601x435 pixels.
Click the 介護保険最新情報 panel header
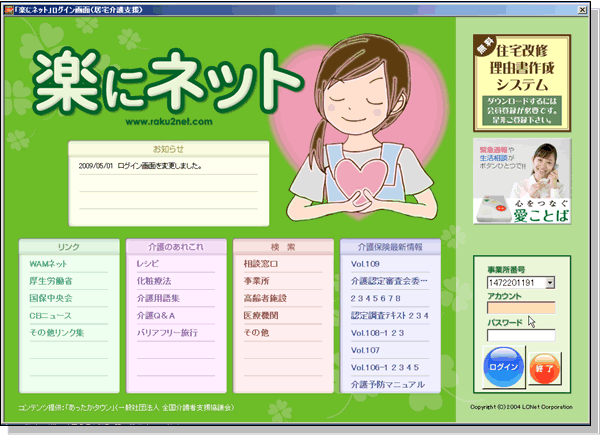(390, 247)
